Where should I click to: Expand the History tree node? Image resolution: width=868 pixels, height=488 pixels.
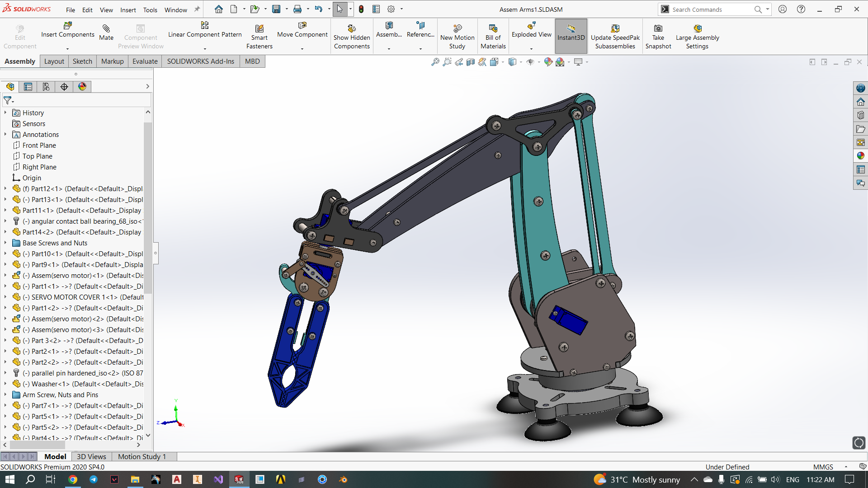tap(5, 113)
